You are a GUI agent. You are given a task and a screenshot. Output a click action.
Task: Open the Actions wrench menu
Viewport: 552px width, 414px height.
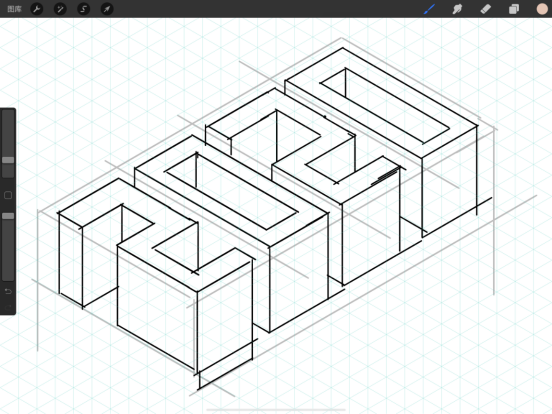click(x=37, y=9)
